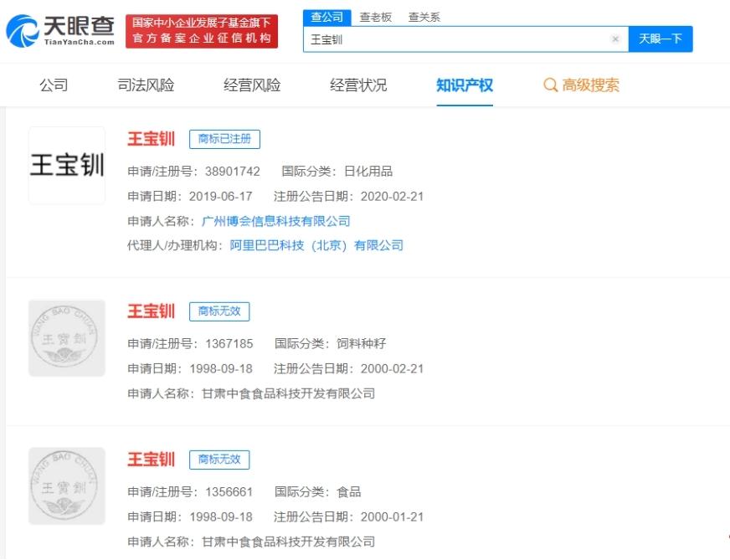730x560 pixels.
Task: Click the magnifier icon beside 高级搜索
Action: pos(550,85)
